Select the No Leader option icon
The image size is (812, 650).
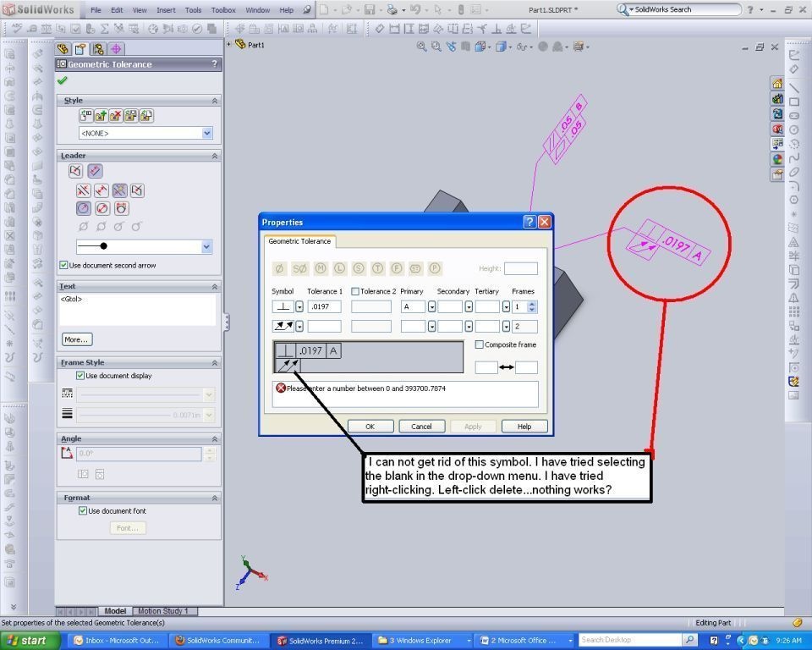click(x=75, y=170)
